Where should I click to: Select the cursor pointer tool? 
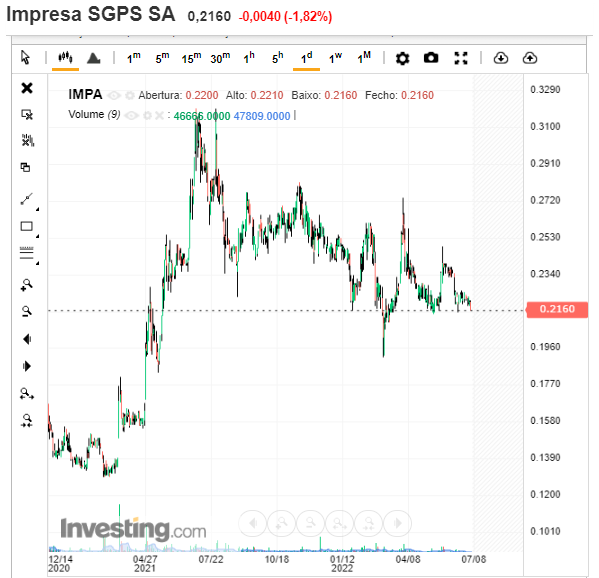point(26,58)
